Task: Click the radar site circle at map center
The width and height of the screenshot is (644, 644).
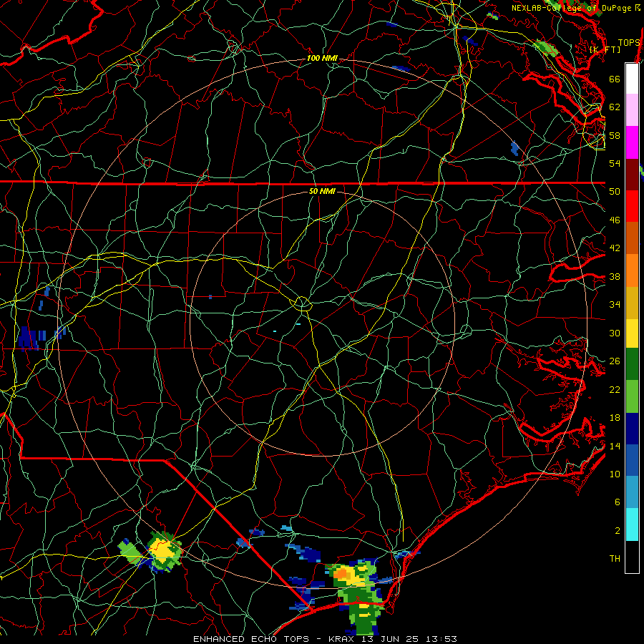Action: (x=302, y=304)
